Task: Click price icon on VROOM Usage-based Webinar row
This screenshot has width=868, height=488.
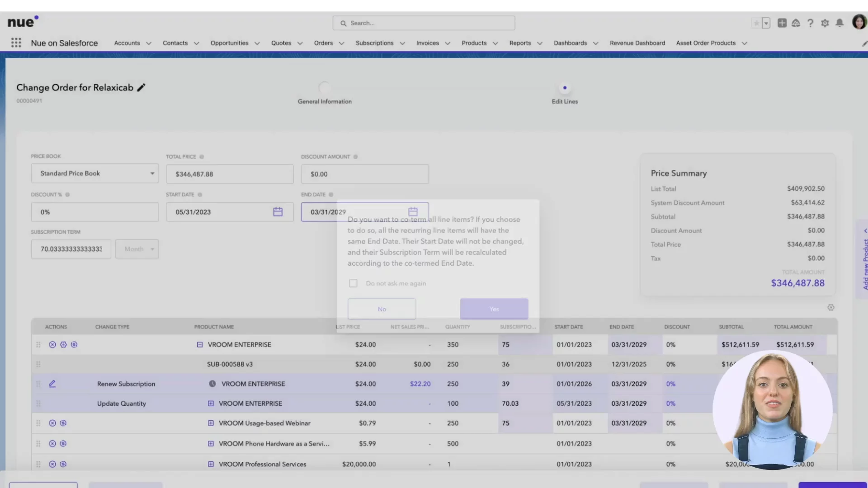Action: tap(63, 423)
